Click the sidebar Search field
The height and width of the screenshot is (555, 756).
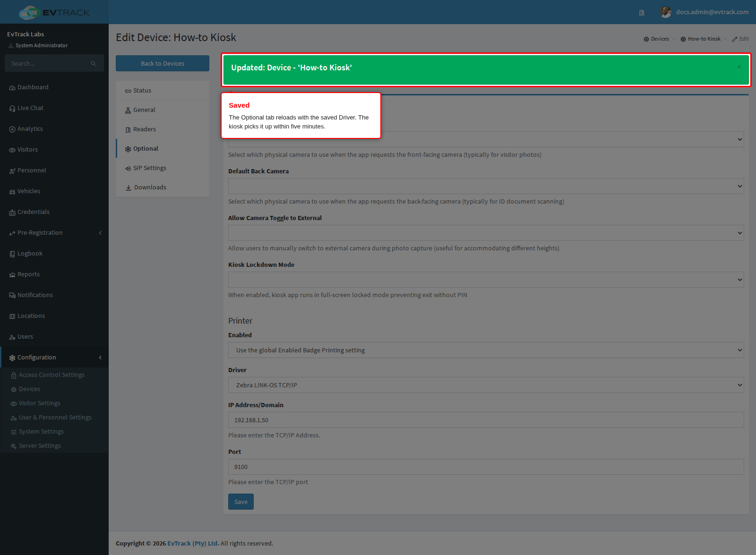pos(54,63)
